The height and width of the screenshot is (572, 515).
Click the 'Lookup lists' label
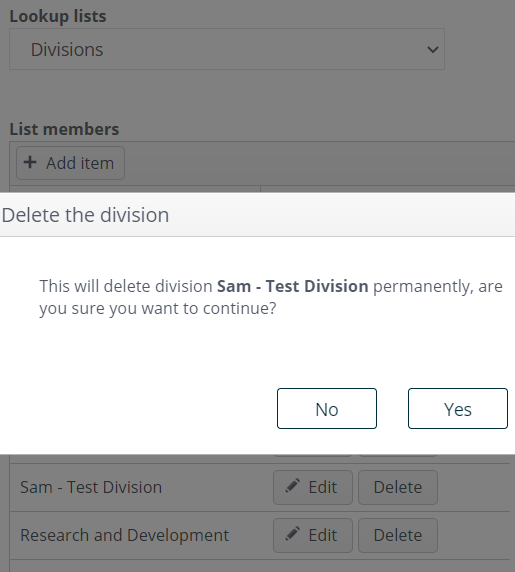(x=58, y=16)
